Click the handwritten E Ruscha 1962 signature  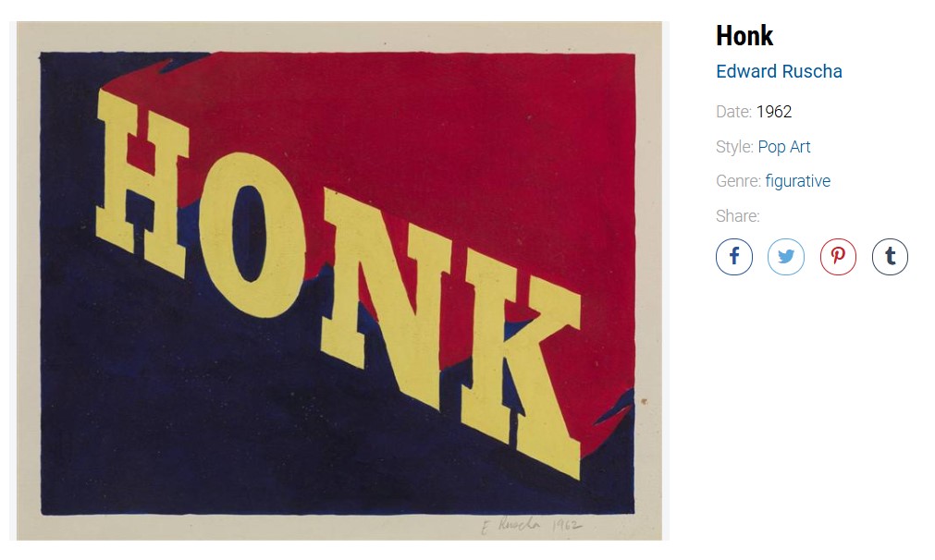click(x=531, y=526)
